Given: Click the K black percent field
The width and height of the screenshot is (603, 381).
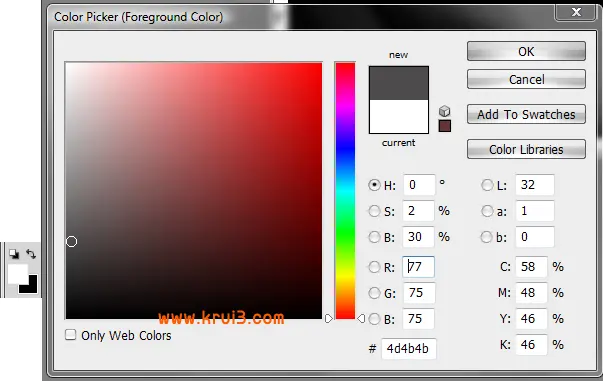Looking at the screenshot, I should point(531,344).
